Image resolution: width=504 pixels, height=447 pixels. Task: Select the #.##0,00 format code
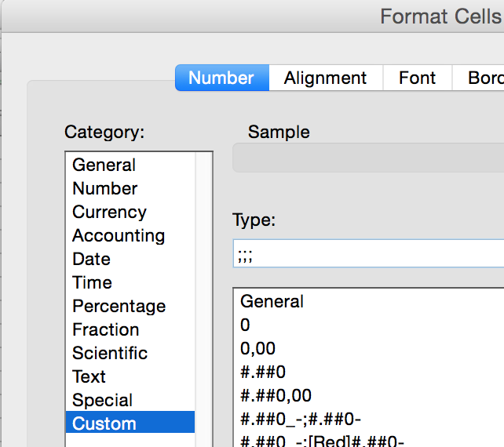coord(276,395)
